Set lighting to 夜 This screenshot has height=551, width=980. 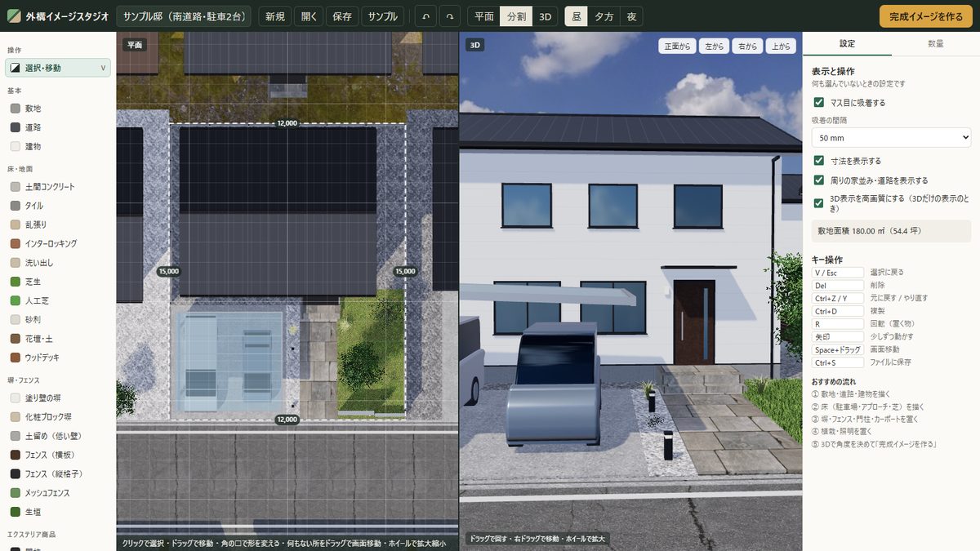click(633, 16)
